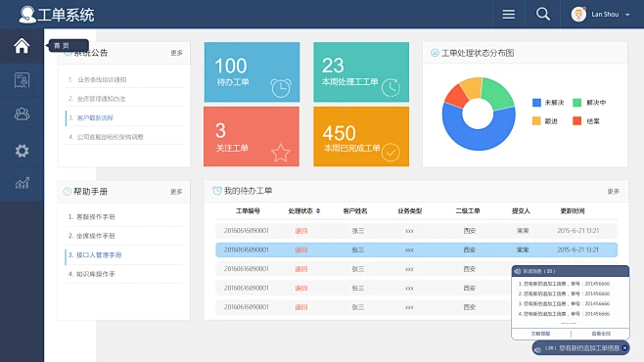The image size is (644, 362).
Task: Click the 工单编号 column header
Action: [248, 211]
